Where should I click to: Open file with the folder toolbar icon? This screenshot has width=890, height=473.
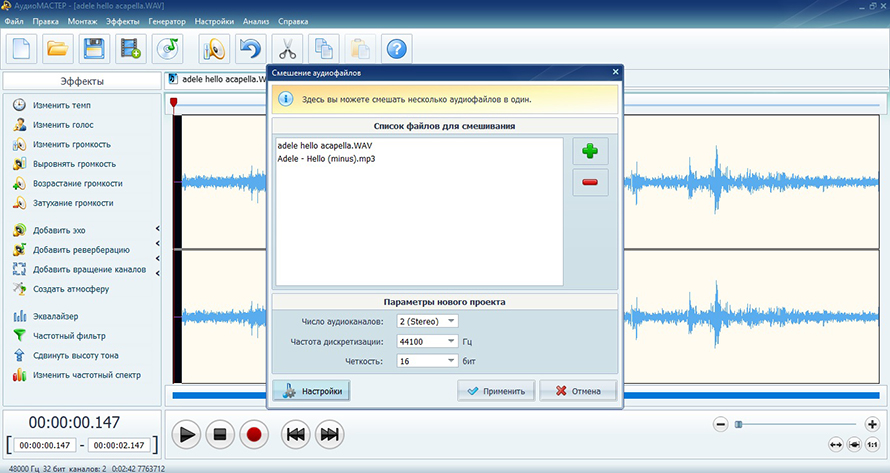[58, 47]
